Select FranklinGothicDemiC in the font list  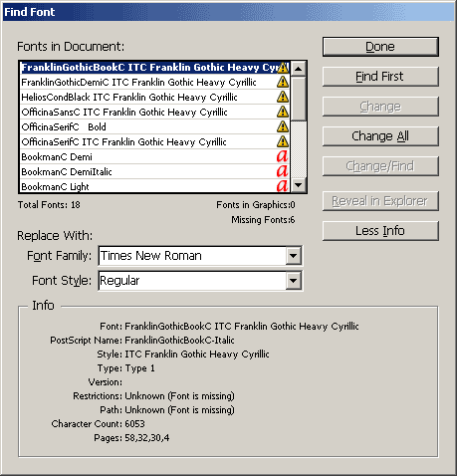pyautogui.click(x=154, y=82)
